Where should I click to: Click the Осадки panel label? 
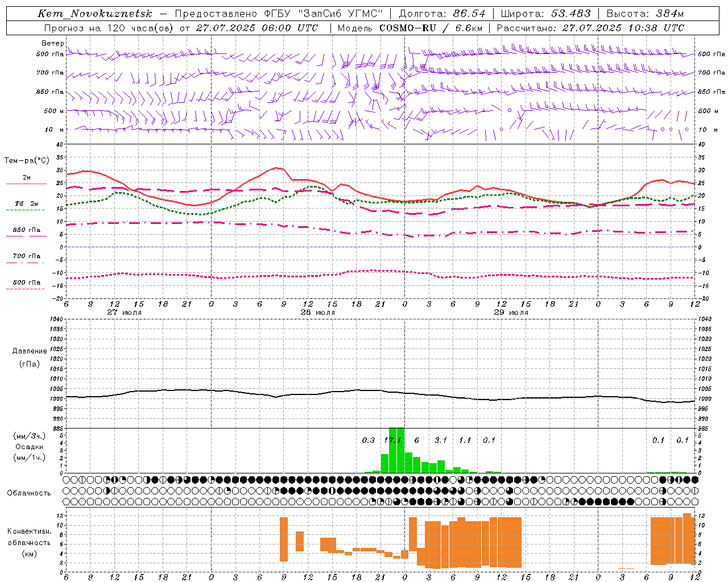point(30,447)
